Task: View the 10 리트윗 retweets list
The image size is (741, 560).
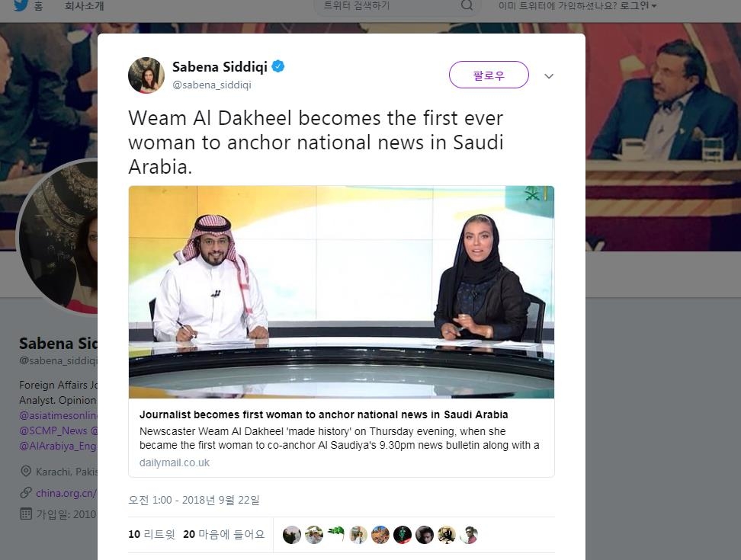Action: (x=152, y=534)
